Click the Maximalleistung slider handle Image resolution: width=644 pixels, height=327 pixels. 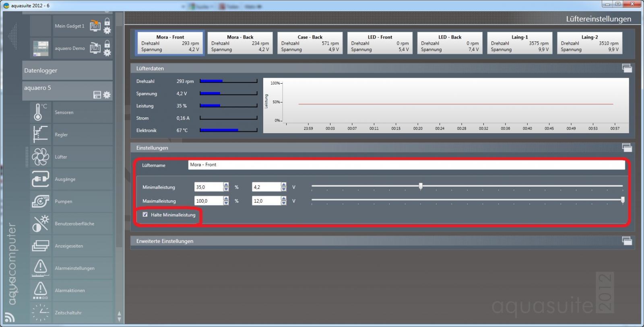point(623,200)
